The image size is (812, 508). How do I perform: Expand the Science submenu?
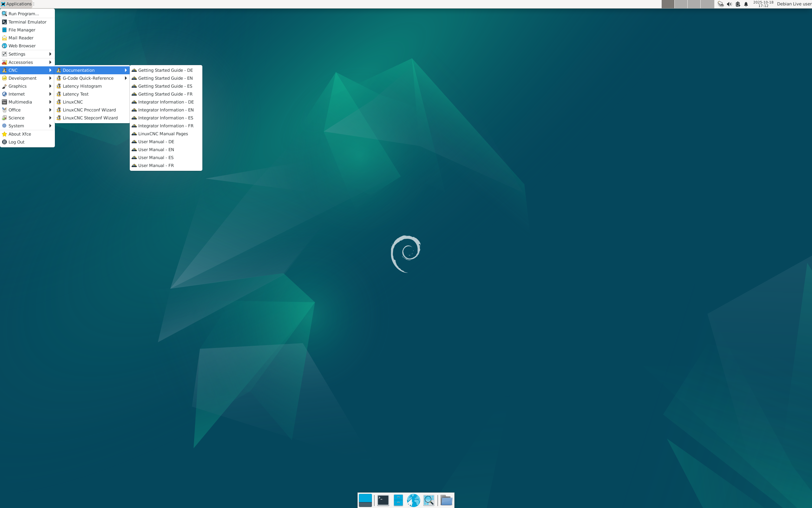tap(28, 118)
